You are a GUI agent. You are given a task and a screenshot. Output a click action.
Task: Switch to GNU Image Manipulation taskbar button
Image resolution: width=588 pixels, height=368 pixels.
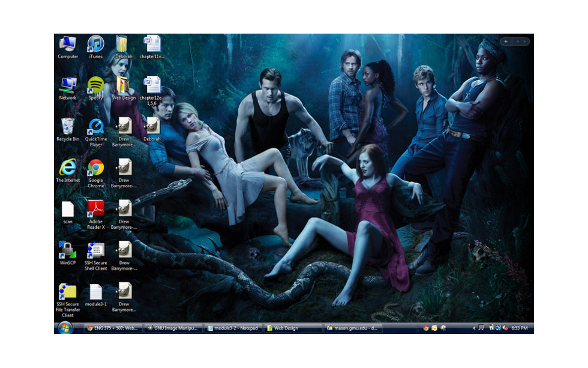click(173, 328)
